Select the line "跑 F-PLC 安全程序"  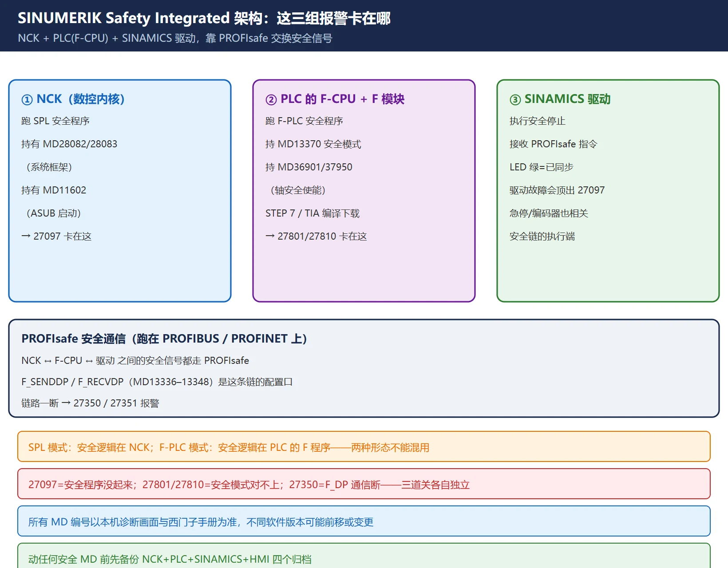(x=304, y=121)
